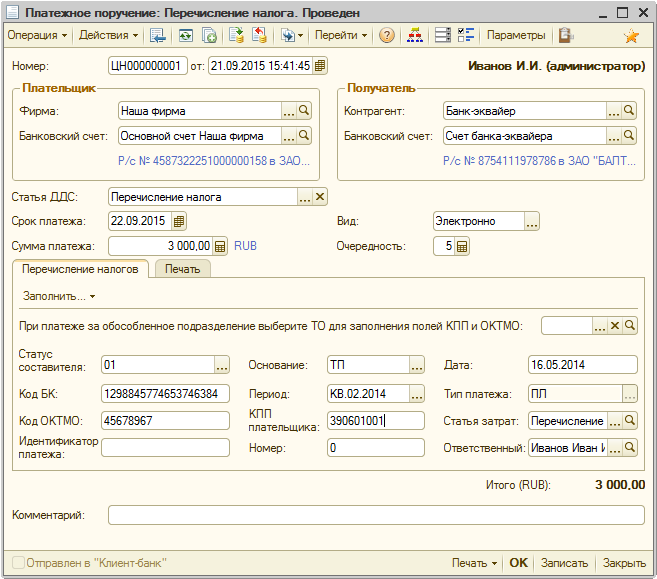Click the OK button

click(x=518, y=563)
